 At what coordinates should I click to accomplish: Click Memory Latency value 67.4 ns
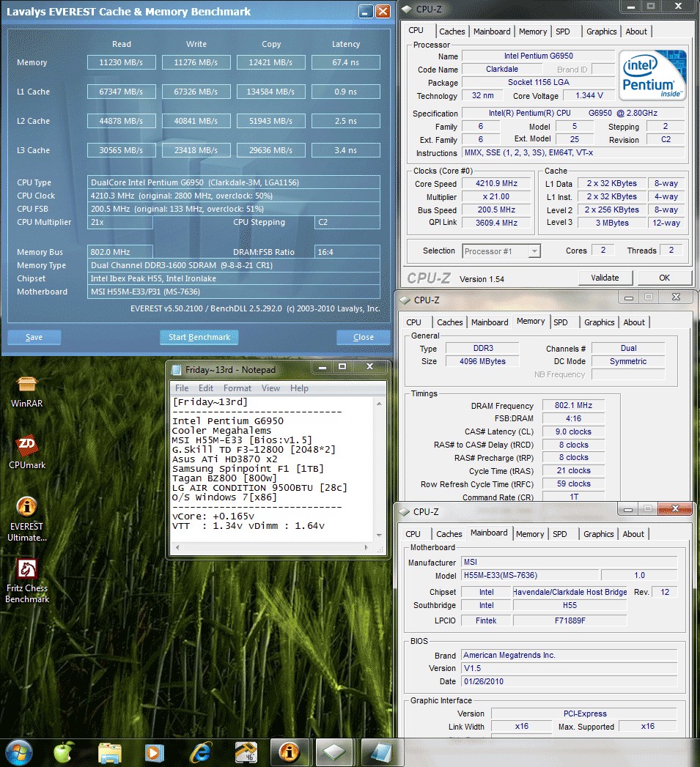coord(345,62)
